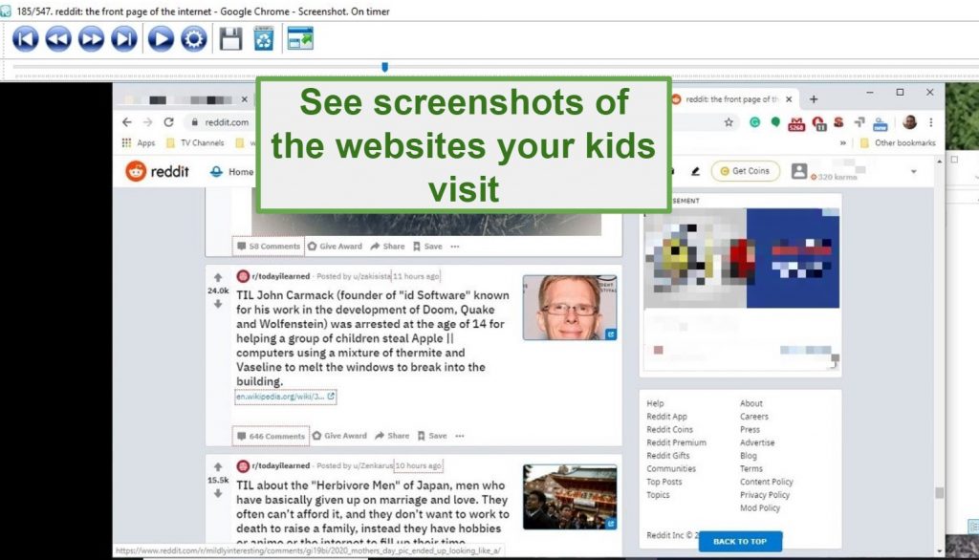This screenshot has width=979, height=560.
Task: Click the fast-forward next screenshot button
Action: pyautogui.click(x=91, y=39)
